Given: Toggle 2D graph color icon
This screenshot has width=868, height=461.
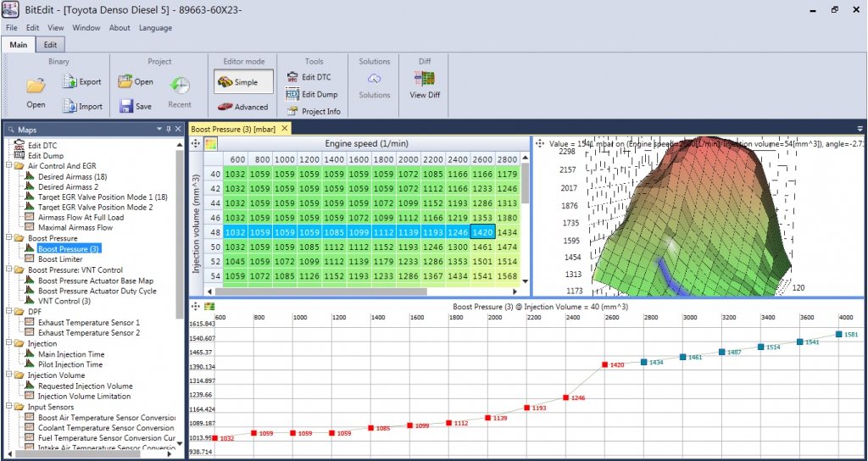Looking at the screenshot, I should (x=209, y=306).
